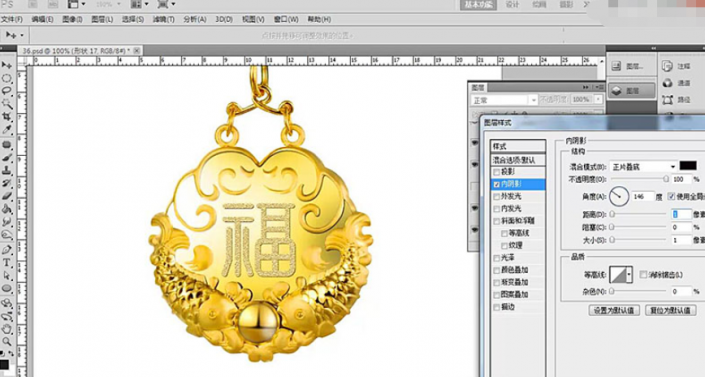This screenshot has width=705, height=377.
Task: Enable the 投影 drop shadow checkbox
Action: 496,172
